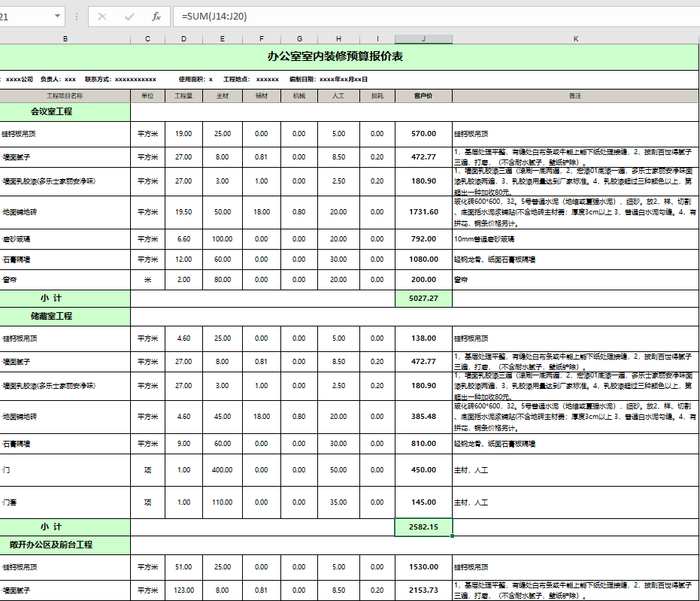Select column C header
The image size is (700, 601).
click(148, 39)
